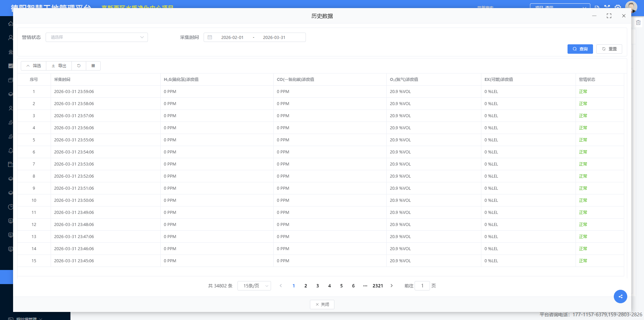The height and width of the screenshot is (320, 644).
Task: Toggle fullscreen arrows icon in top bar
Action: pos(607,6)
